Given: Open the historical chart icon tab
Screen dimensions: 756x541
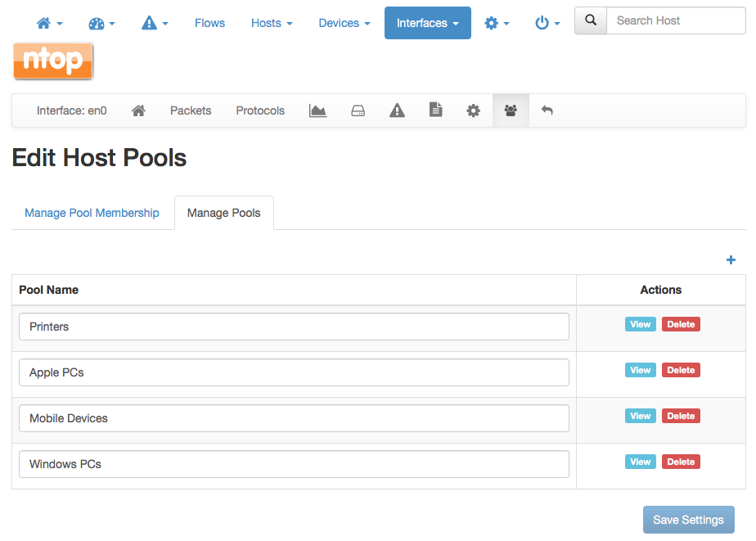Looking at the screenshot, I should [x=317, y=110].
